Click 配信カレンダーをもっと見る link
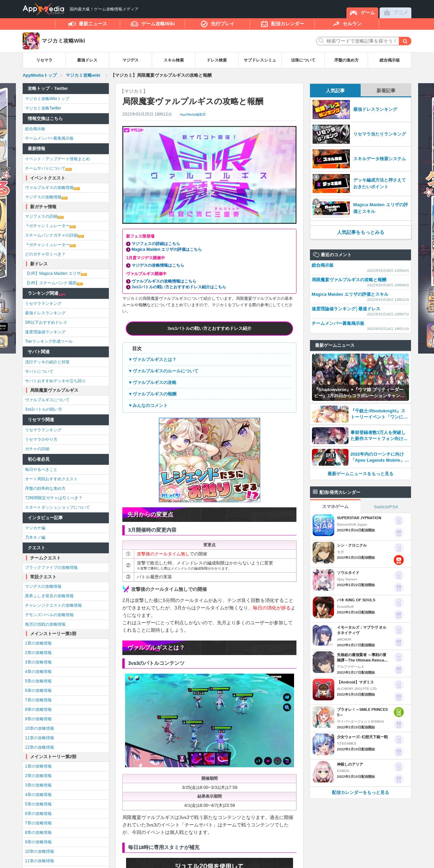The height and width of the screenshot is (868, 434). [360, 792]
